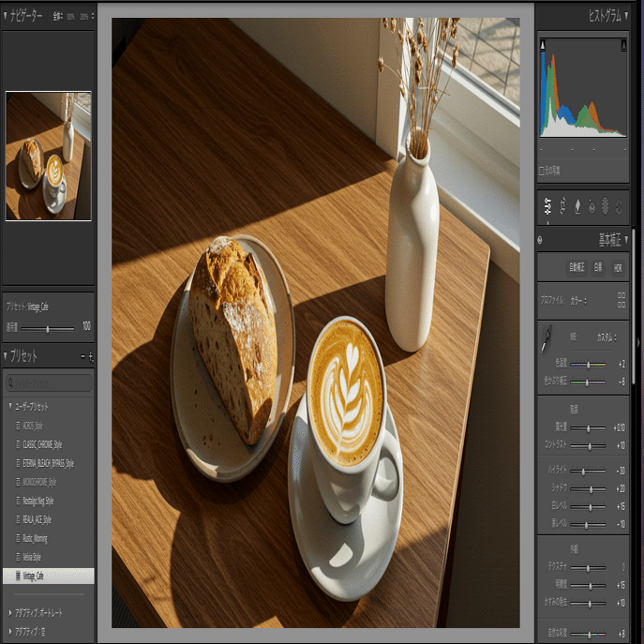
Task: Collapse the Navigator panel triangle
Action: [6, 16]
